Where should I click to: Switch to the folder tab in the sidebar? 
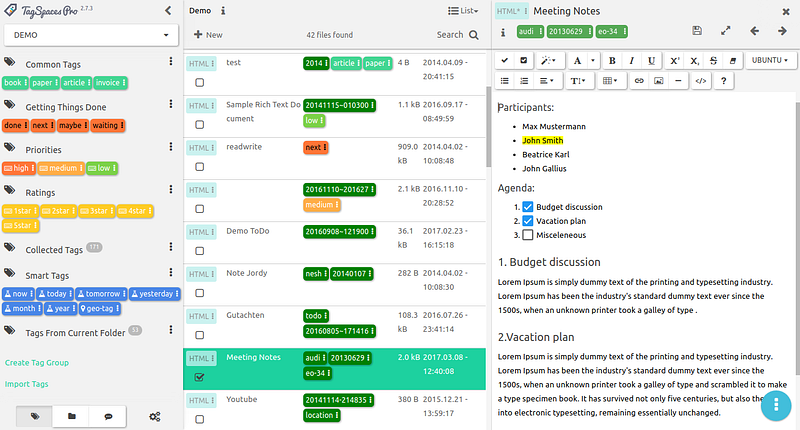click(71, 415)
